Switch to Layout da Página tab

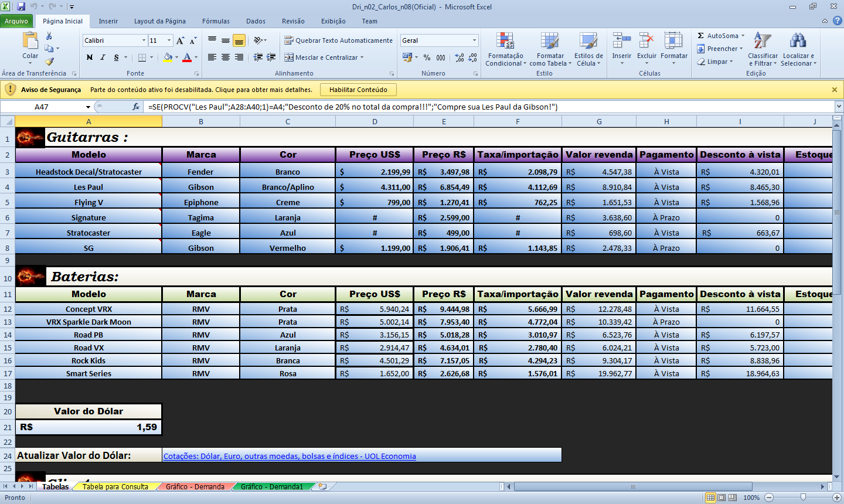tap(160, 21)
